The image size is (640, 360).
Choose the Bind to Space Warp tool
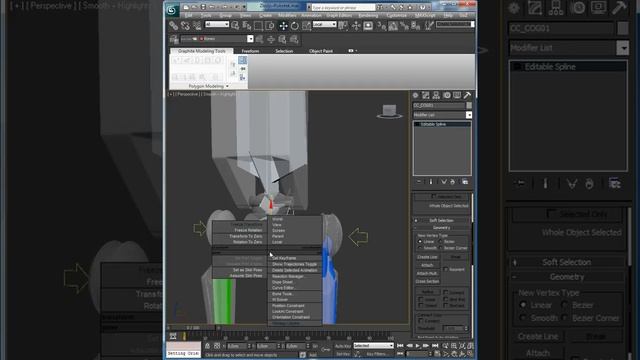click(197, 25)
